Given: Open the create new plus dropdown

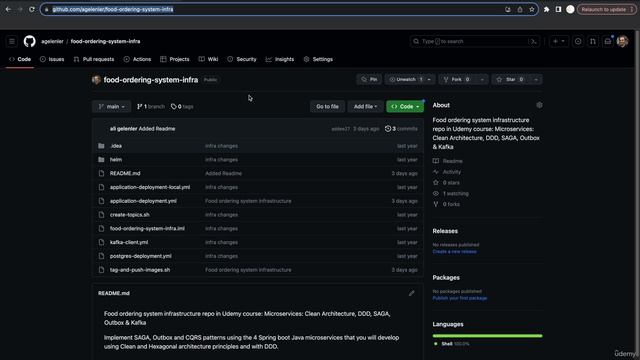Looking at the screenshot, I should click(x=558, y=41).
